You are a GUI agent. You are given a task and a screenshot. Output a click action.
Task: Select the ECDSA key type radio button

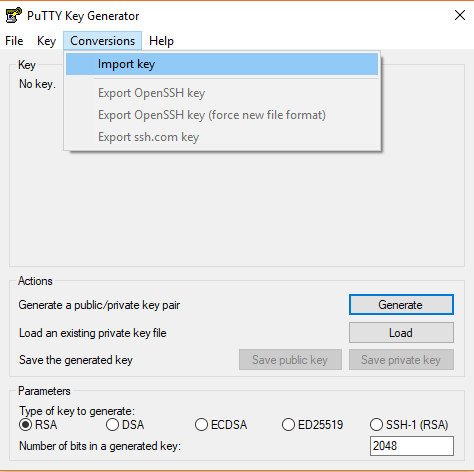201,425
